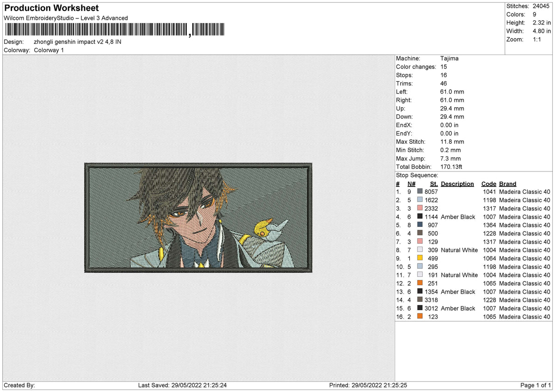Select the dark blue swatch in stop row 5
The width and height of the screenshot is (555, 392).
pos(420,225)
